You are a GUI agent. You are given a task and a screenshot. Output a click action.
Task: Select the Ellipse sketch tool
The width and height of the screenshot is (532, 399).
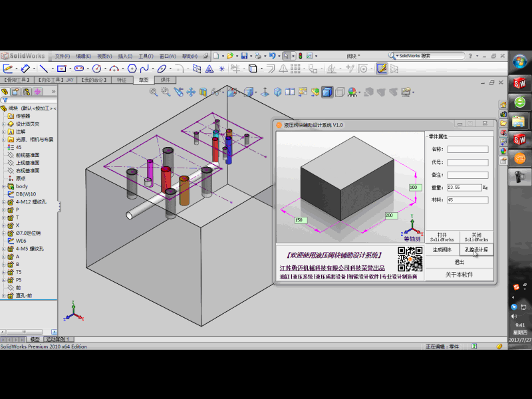162,68
